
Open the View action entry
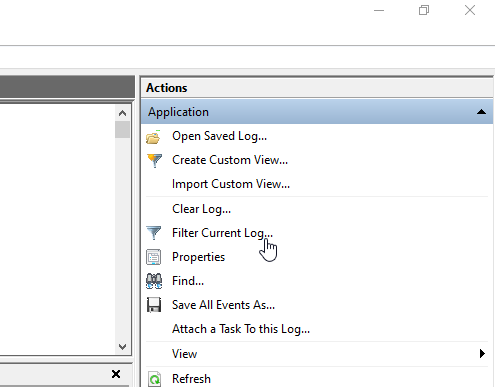[x=184, y=354]
